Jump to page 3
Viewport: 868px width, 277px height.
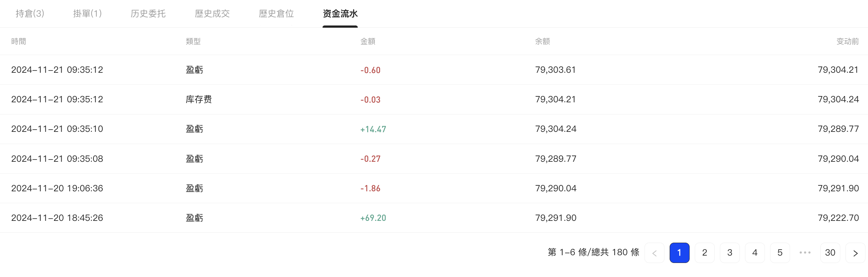point(730,253)
